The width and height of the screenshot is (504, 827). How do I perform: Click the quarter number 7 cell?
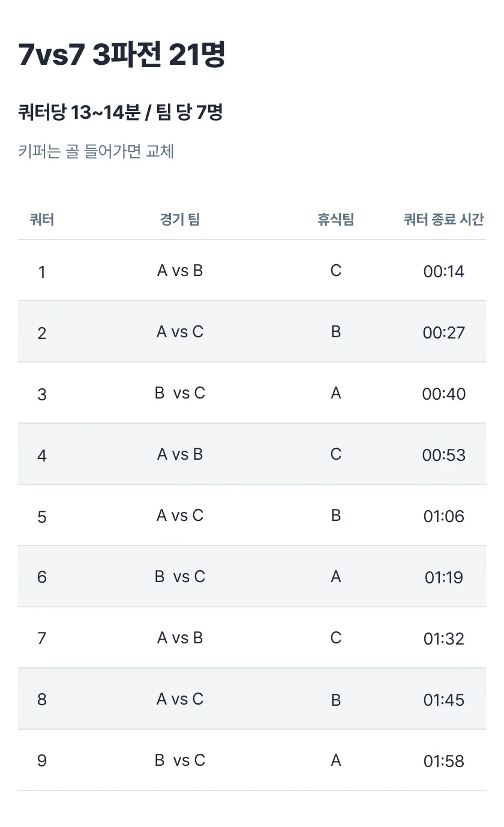tap(42, 638)
